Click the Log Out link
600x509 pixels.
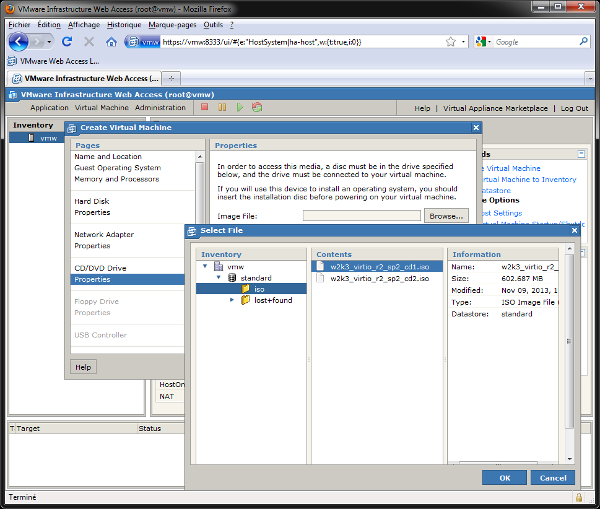[x=574, y=108]
